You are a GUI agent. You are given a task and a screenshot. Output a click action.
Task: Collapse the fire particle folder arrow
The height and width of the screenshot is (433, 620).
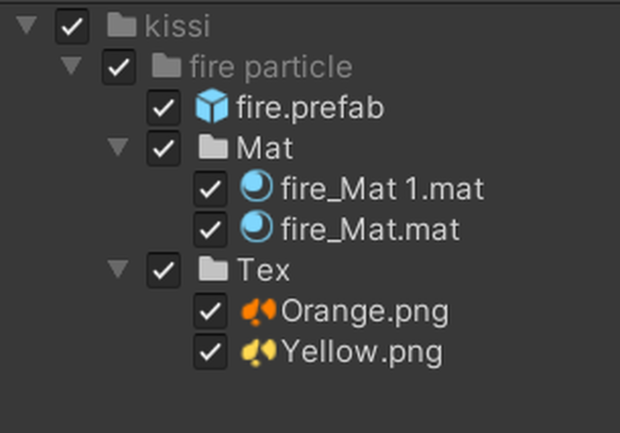[72, 65]
